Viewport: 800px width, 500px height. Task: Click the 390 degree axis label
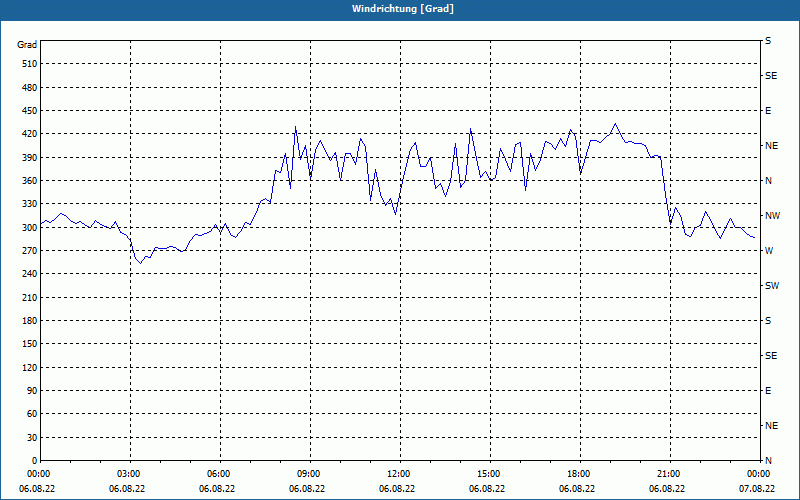30,158
